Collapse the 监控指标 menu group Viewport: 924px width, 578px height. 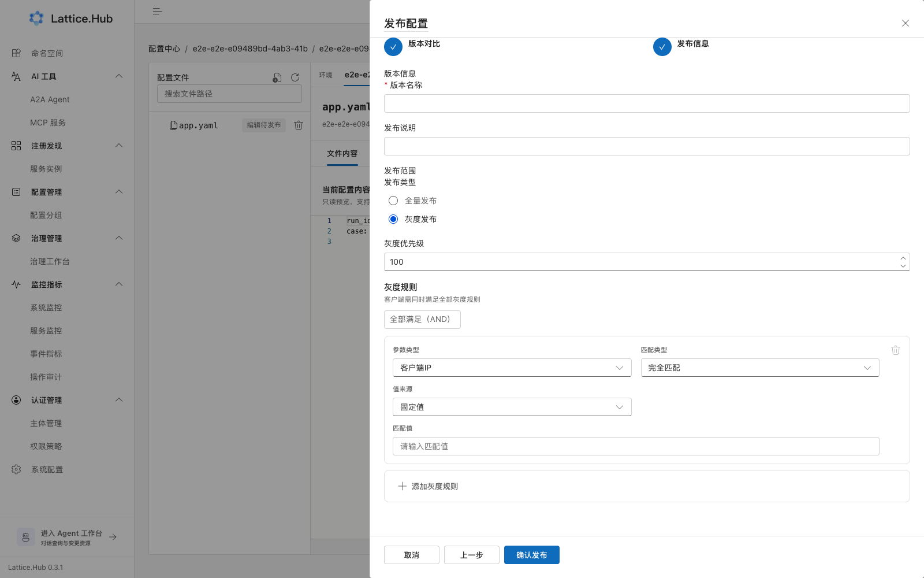119,284
